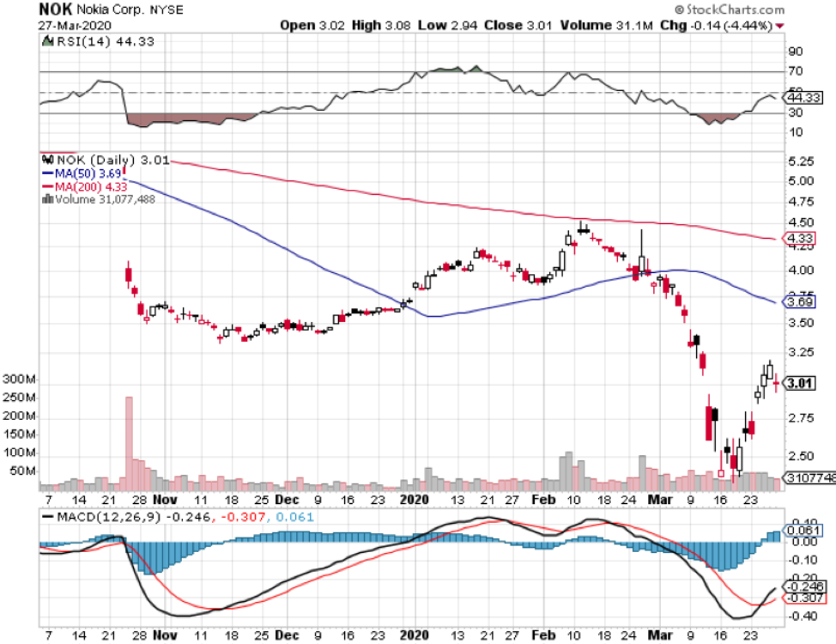Click the Low 2.94 value
The image size is (836, 644).
[x=447, y=26]
